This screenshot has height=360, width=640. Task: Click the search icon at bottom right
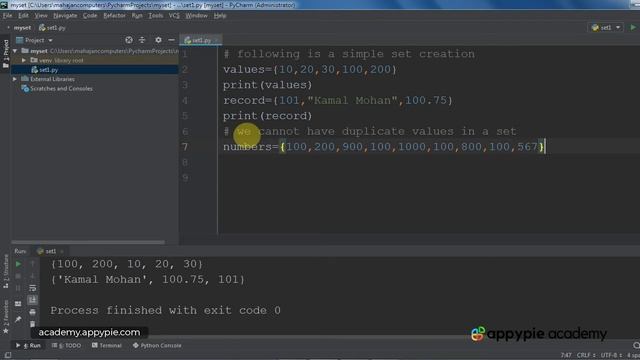pos(636,346)
